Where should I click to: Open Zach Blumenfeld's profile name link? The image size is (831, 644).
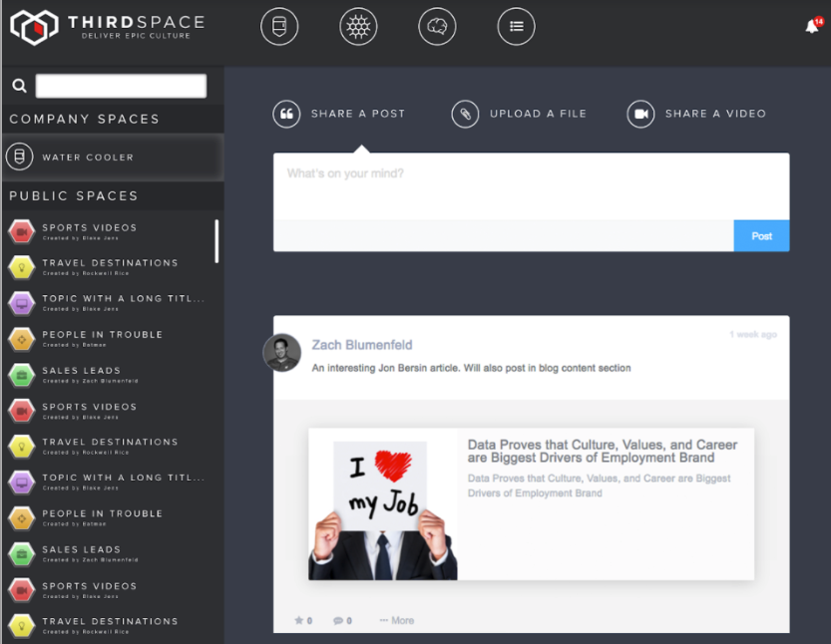(362, 345)
